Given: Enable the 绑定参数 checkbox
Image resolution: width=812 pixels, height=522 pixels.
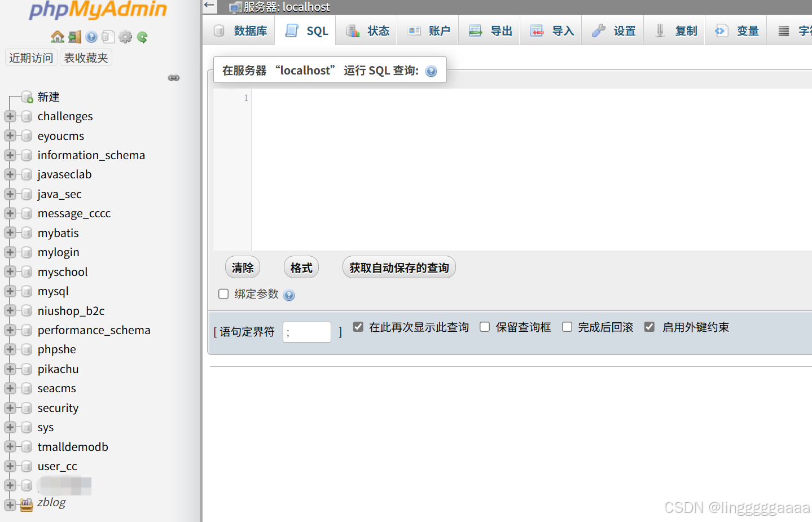Looking at the screenshot, I should coord(223,294).
